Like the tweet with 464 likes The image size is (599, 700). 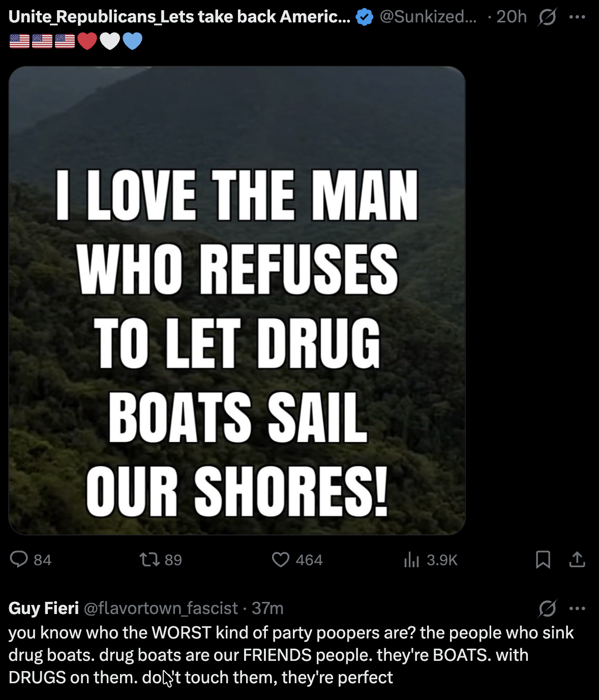tap(280, 560)
